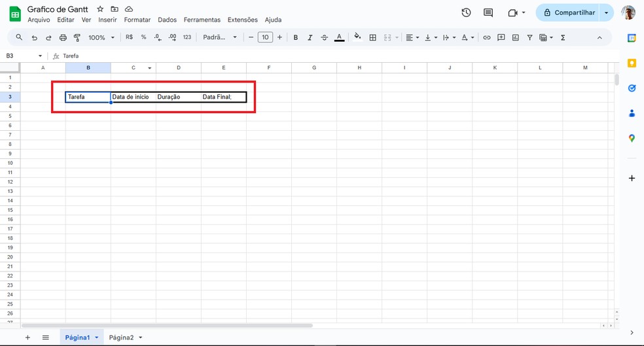This screenshot has height=346, width=644.
Task: Increase font size with plus
Action: [x=279, y=37]
